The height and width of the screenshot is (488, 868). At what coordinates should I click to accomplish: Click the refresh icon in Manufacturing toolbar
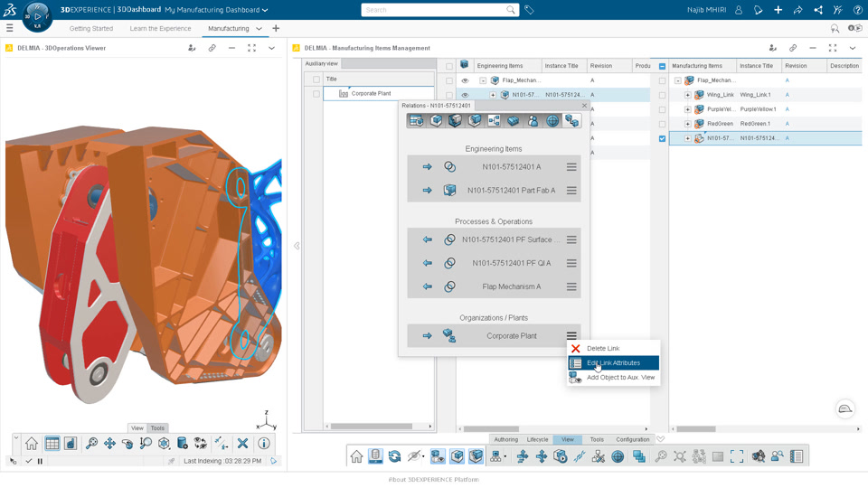(394, 456)
